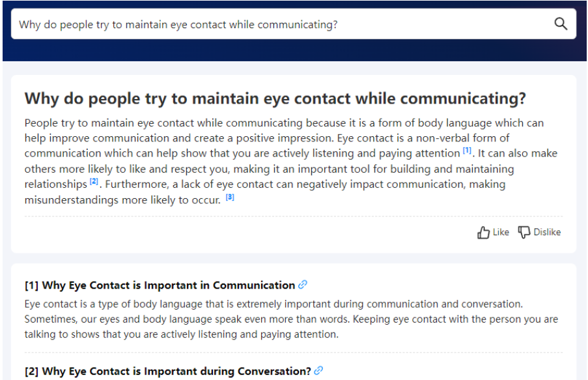Click the thumbs-up Like icon
The image size is (588, 380).
pos(483,233)
